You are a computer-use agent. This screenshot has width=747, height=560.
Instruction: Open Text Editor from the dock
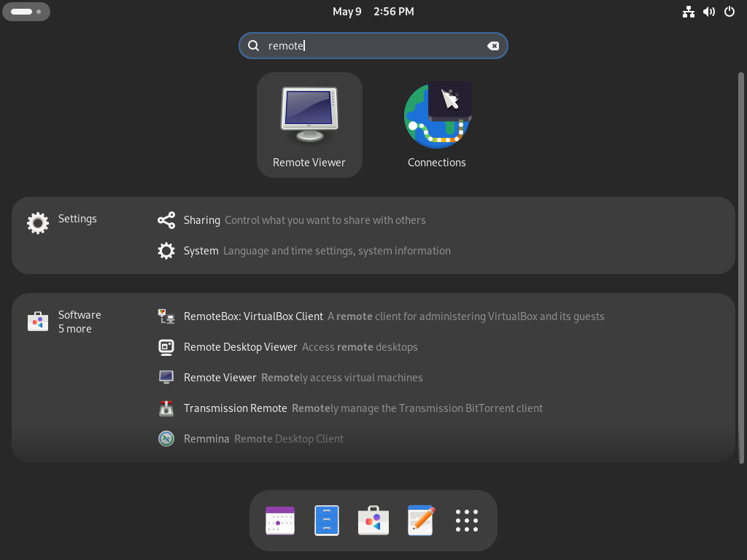(x=420, y=521)
